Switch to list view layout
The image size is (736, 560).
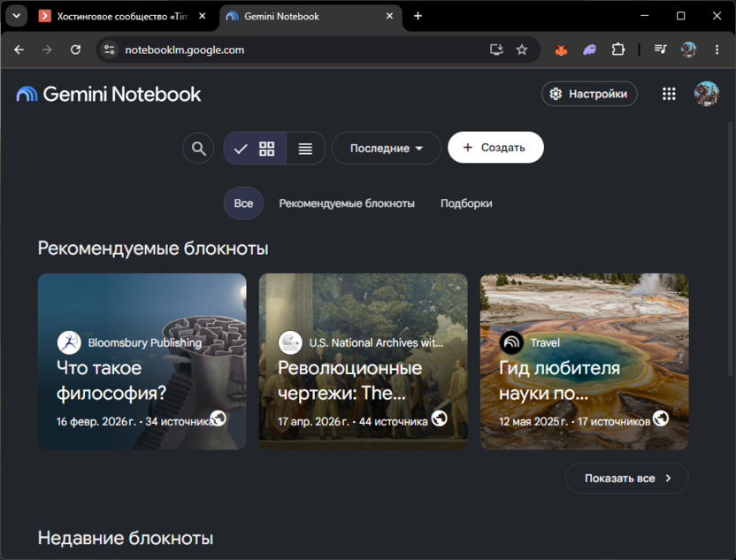point(305,149)
